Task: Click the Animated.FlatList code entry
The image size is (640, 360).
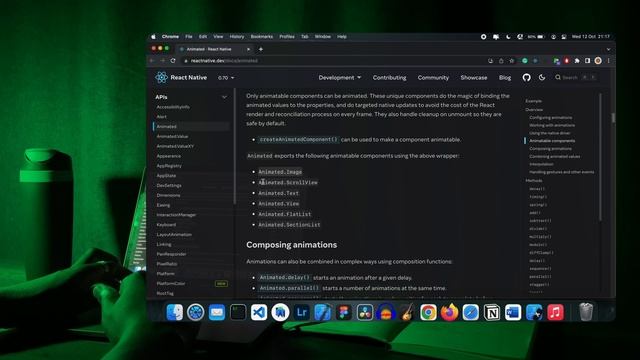Action: tap(285, 214)
